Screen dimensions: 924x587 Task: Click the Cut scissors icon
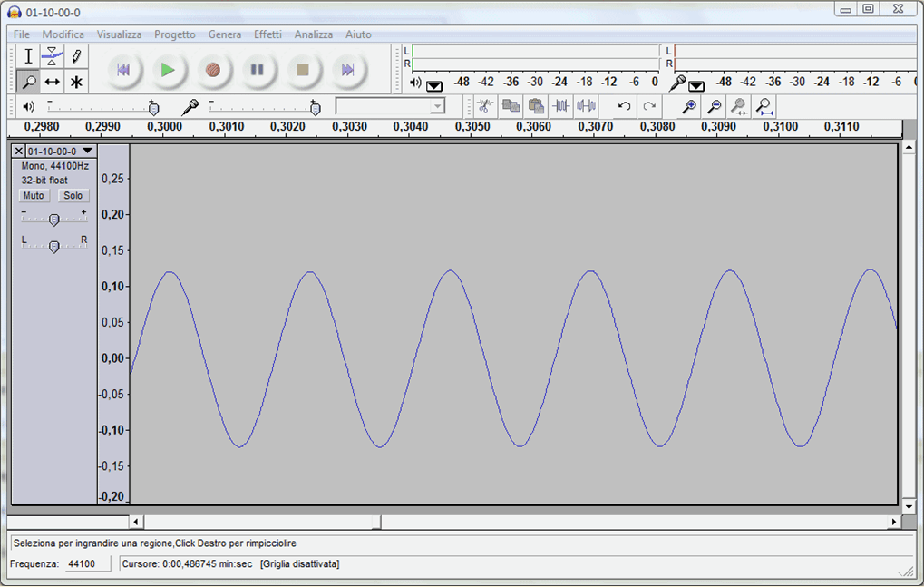tap(485, 106)
